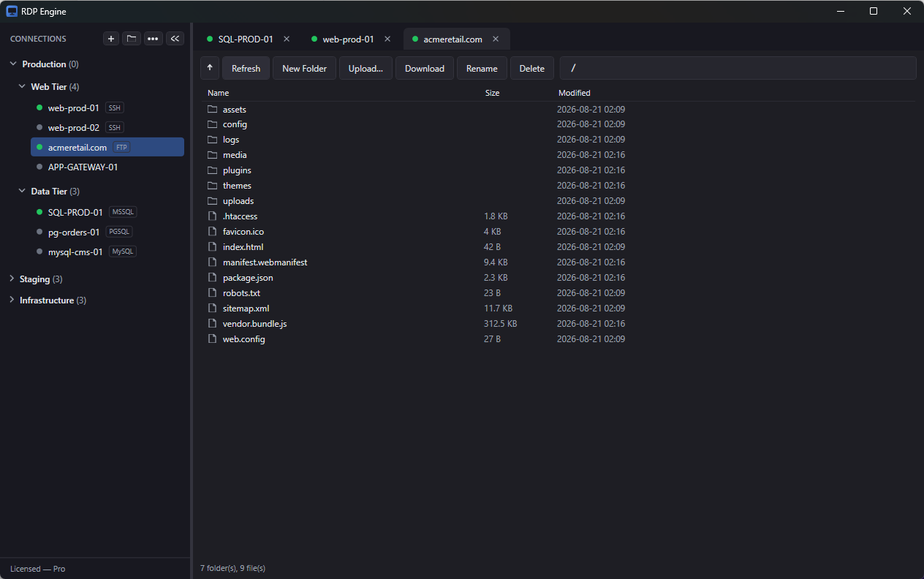Click the themes folder icon
This screenshot has height=579, width=924.
point(213,186)
